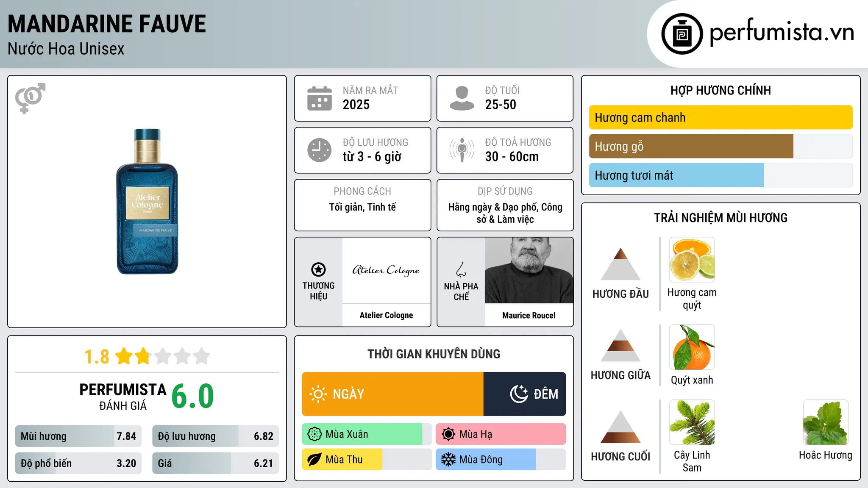Click the calendar icon beside Năm ra mắt

[320, 98]
